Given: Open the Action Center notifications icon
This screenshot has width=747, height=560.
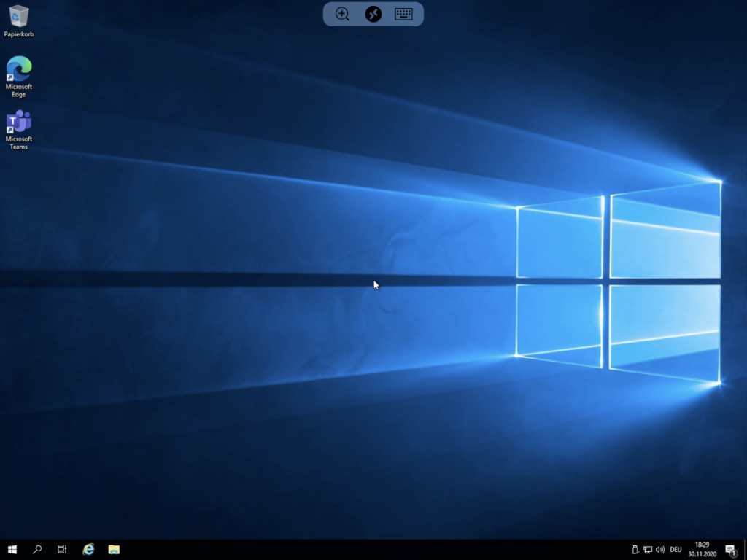Looking at the screenshot, I should click(730, 549).
